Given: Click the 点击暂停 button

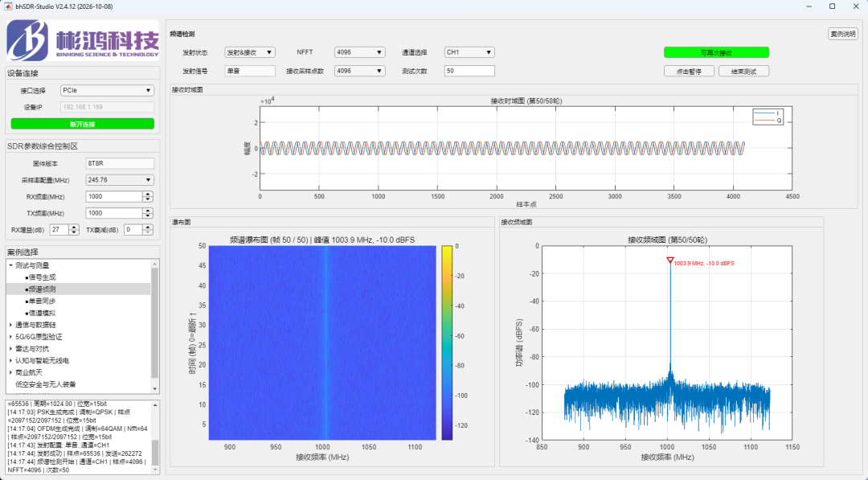Looking at the screenshot, I should tap(689, 72).
